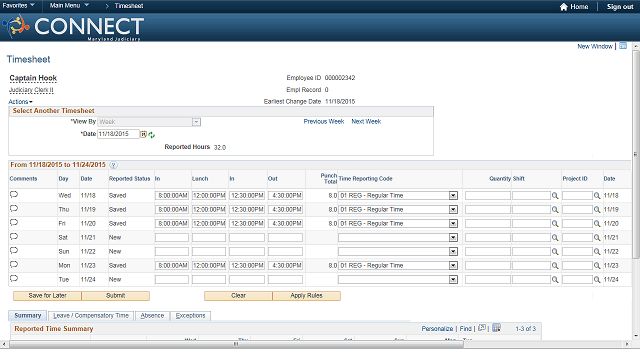The width and height of the screenshot is (640, 360).
Task: Open the View By dropdown
Action: click(196, 122)
